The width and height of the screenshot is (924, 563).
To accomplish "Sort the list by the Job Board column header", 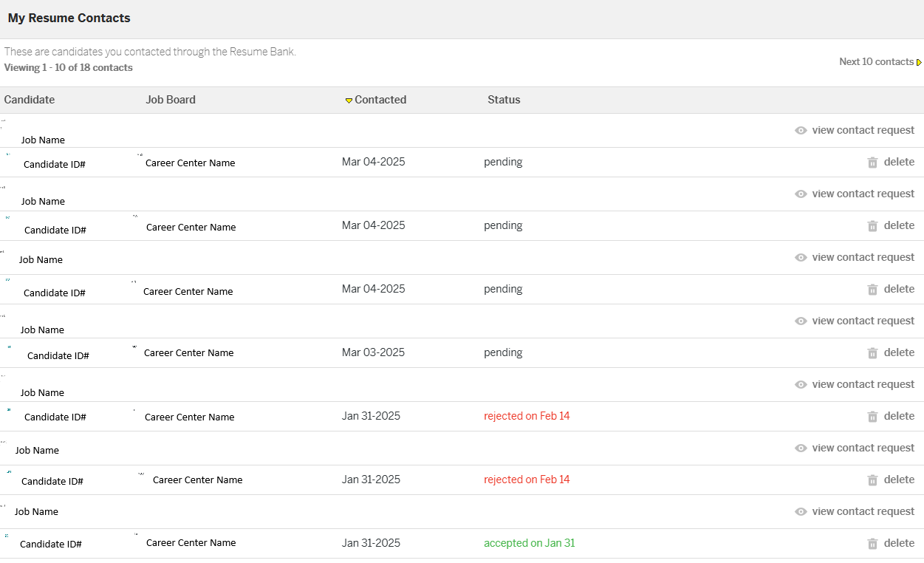I will pos(171,100).
